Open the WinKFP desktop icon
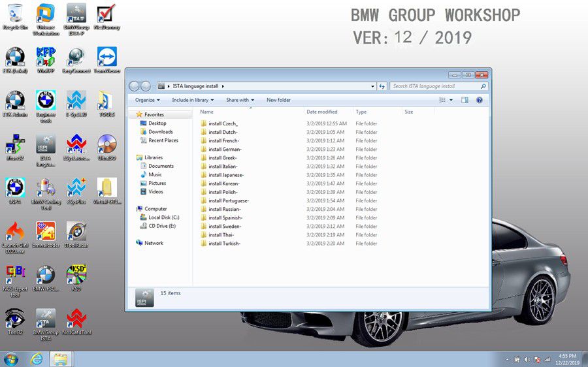588x367 pixels. click(x=46, y=60)
